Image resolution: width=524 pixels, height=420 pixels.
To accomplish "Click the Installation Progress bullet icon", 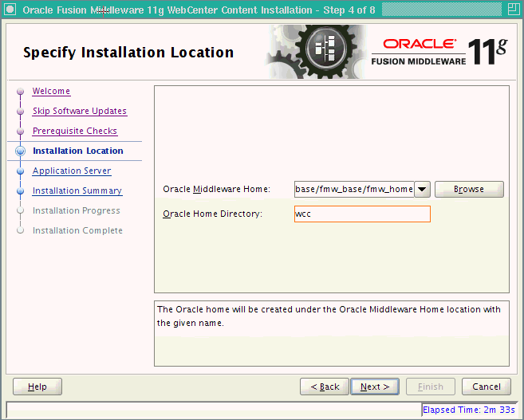I will pos(21,210).
